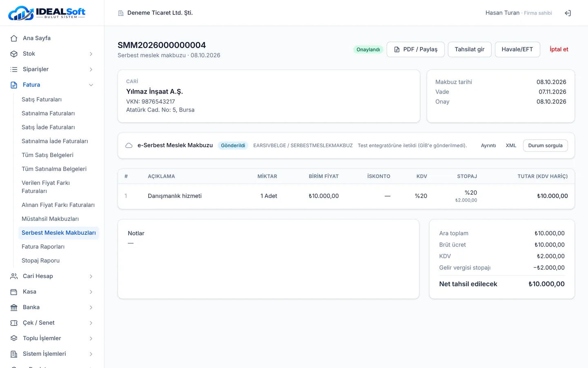This screenshot has height=368, width=588.
Task: Click the PDF / Paylaş button
Action: tap(416, 49)
